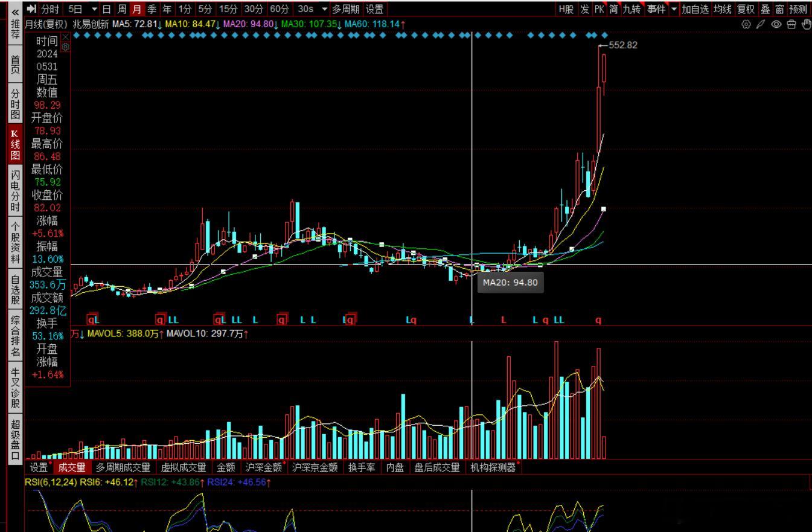
Task: Click the first red 'qL' event marker
Action: coord(93,319)
